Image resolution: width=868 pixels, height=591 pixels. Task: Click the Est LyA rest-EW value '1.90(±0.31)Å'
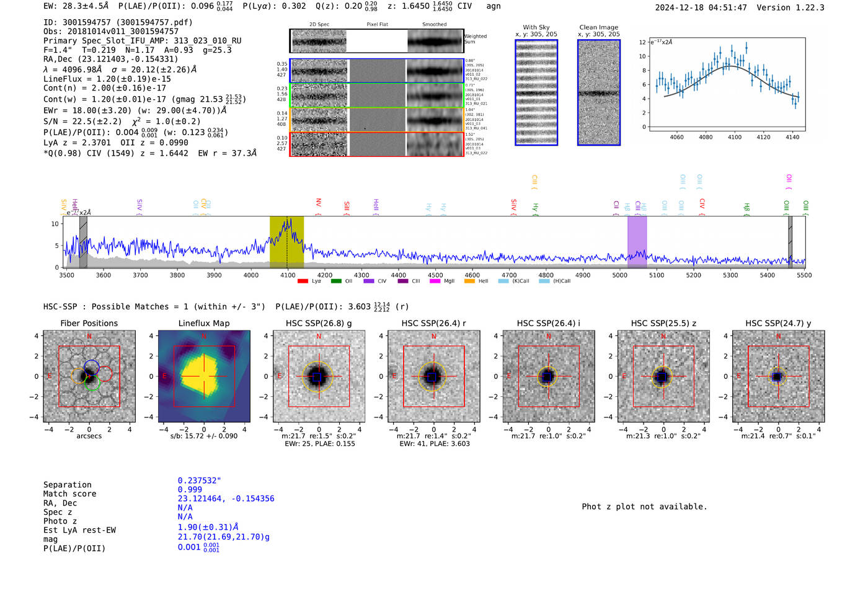pyautogui.click(x=208, y=527)
